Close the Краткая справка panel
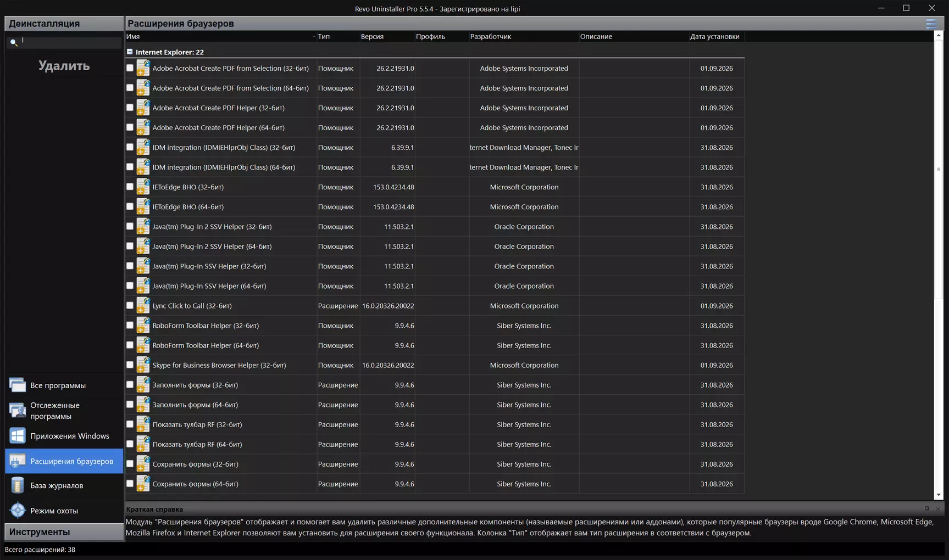 click(x=938, y=509)
